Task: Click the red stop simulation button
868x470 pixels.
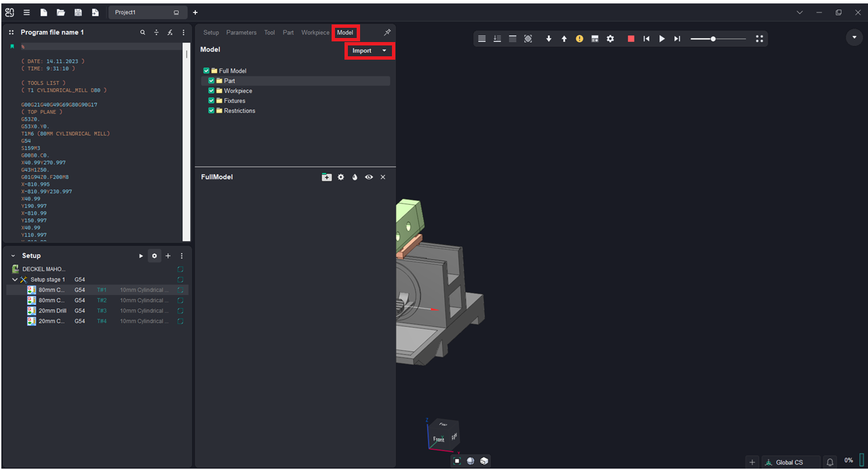Action: click(631, 39)
